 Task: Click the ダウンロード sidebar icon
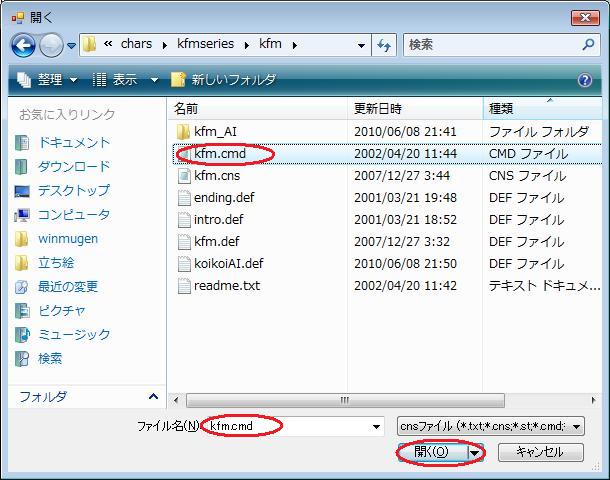pos(21,167)
